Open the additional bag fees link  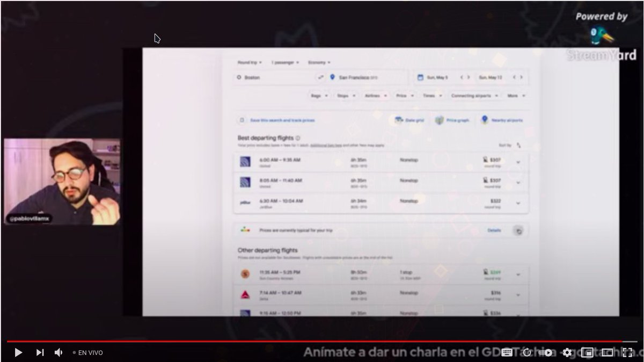point(326,144)
